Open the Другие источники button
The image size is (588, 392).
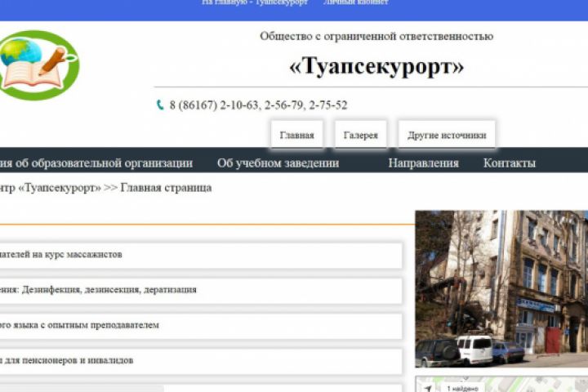click(x=447, y=135)
